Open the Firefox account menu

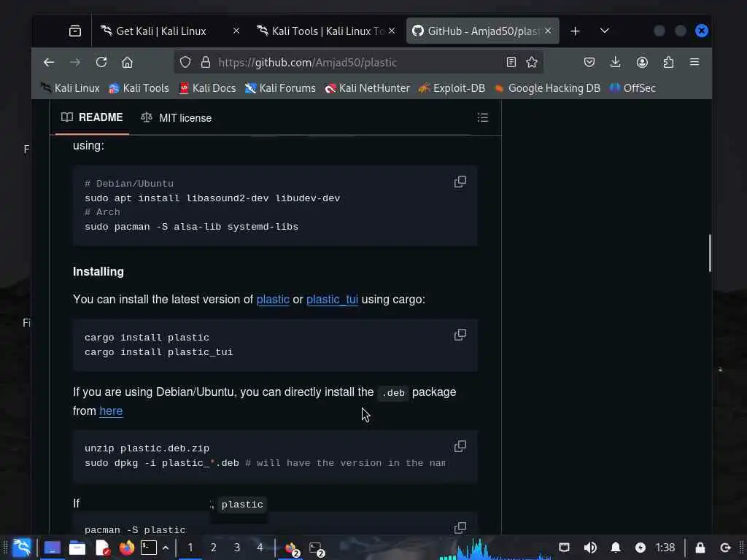coord(642,63)
